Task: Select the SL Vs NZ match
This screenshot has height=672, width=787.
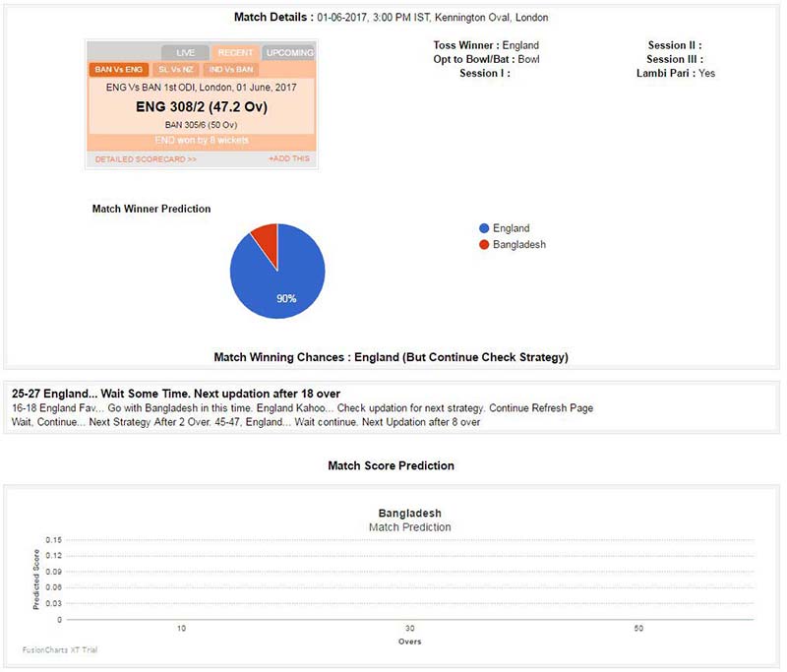Action: pos(177,70)
